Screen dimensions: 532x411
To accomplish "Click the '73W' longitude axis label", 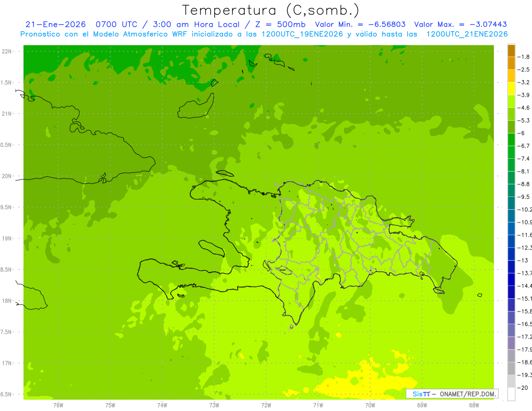I will pyautogui.click(x=214, y=405).
